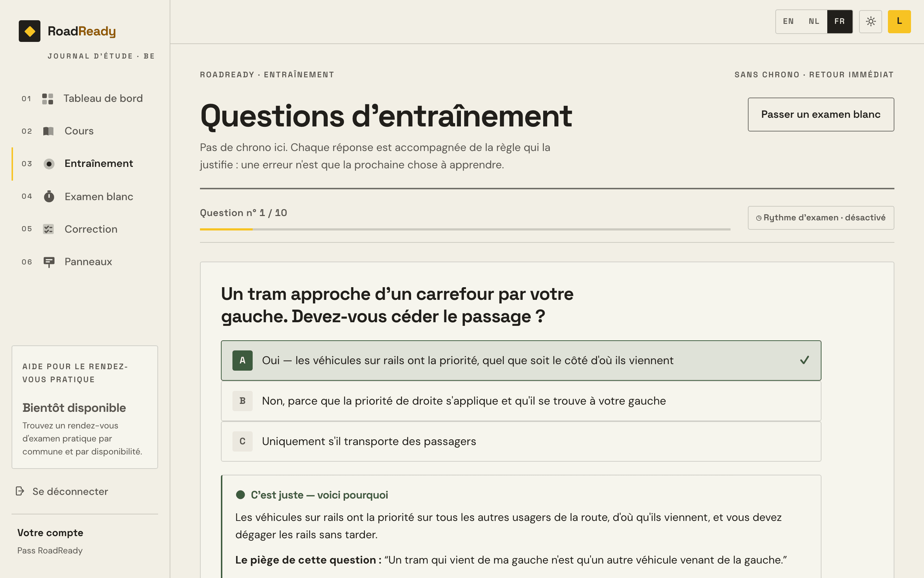Select the Entraînement target icon
The height and width of the screenshot is (578, 924).
(x=49, y=164)
